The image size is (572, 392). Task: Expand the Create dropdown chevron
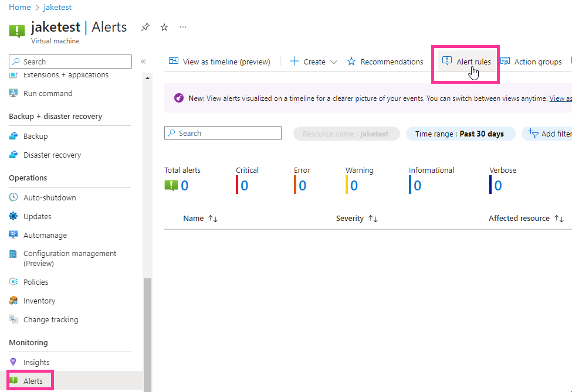[x=333, y=62]
